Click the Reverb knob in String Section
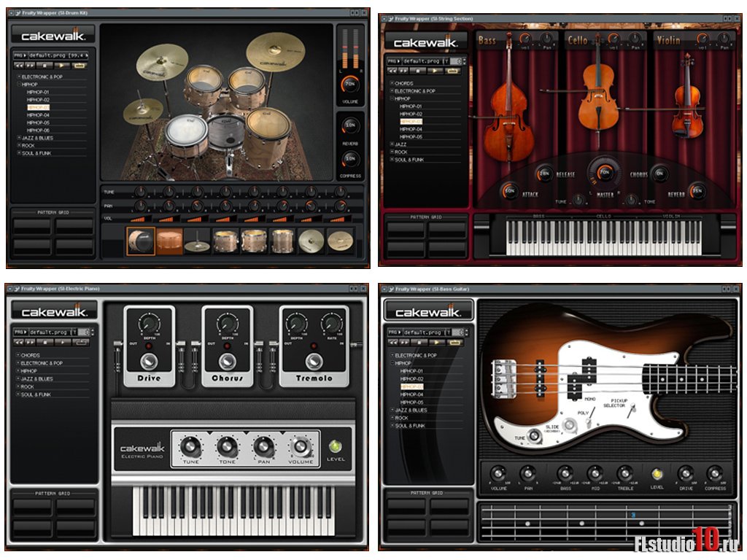The width and height of the screenshot is (747, 560). (x=697, y=192)
